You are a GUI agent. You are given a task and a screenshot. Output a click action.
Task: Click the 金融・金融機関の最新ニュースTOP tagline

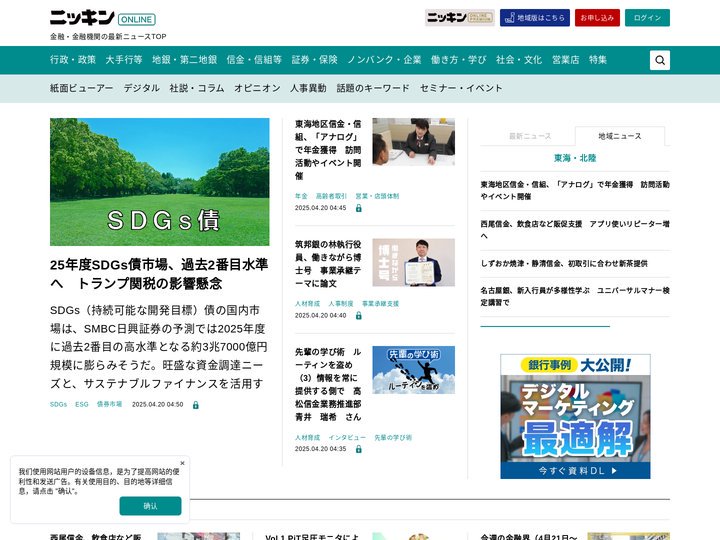tap(108, 37)
